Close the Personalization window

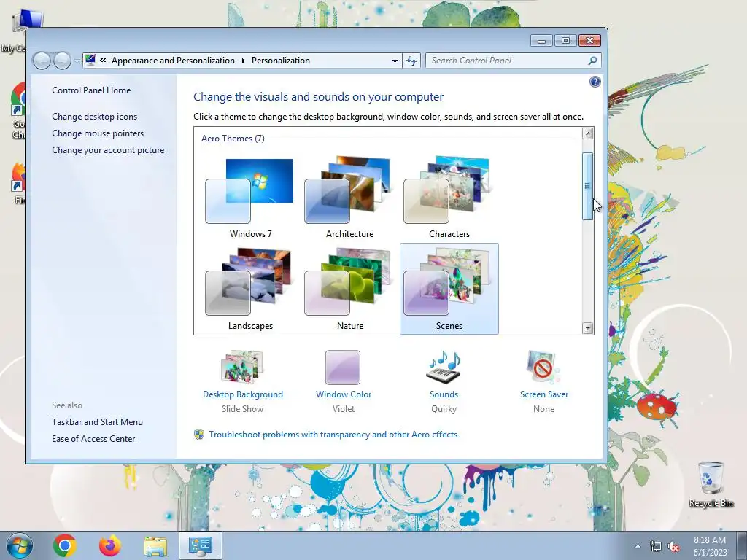point(589,41)
